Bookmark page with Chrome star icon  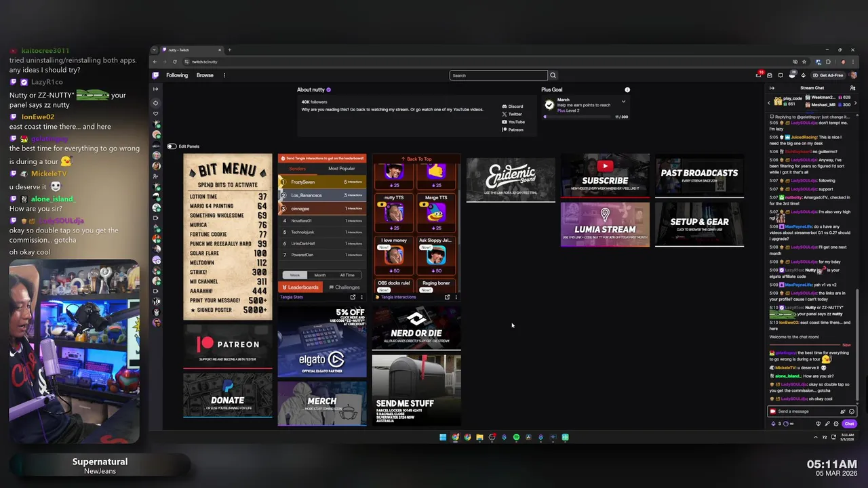click(804, 62)
